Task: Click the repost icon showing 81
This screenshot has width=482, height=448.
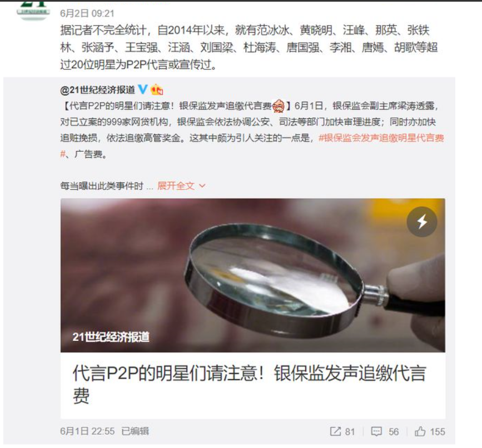Action: point(335,431)
